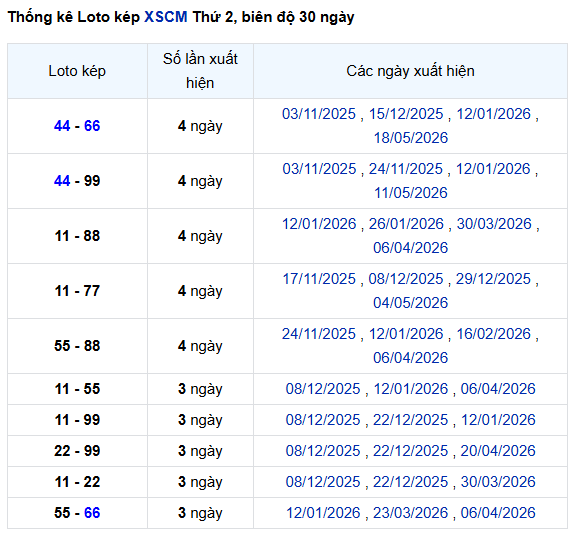This screenshot has width=572, height=534.
Task: Open date 06/04/2026 in the 11 - 55 row
Action: pos(498,389)
